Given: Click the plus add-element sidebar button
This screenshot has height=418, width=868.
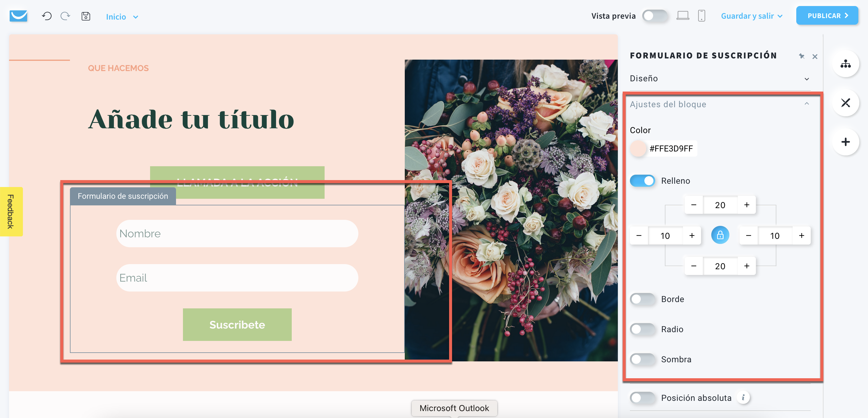Looking at the screenshot, I should point(845,142).
